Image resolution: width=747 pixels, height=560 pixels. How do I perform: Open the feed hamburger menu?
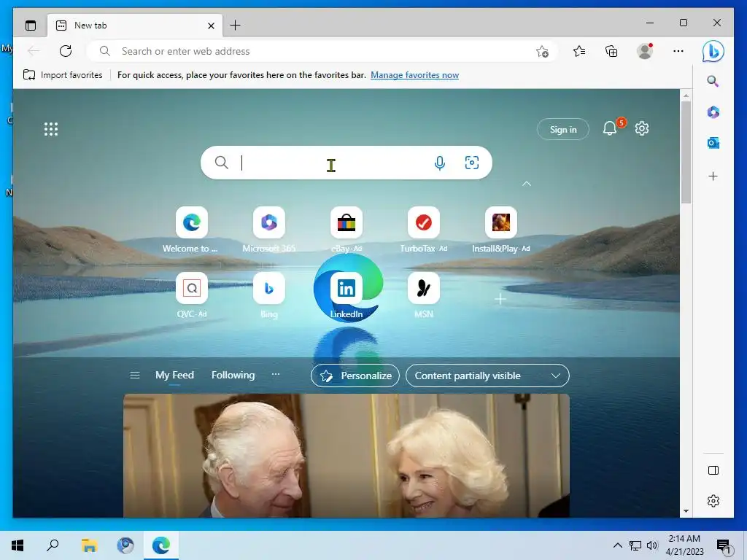[135, 376]
